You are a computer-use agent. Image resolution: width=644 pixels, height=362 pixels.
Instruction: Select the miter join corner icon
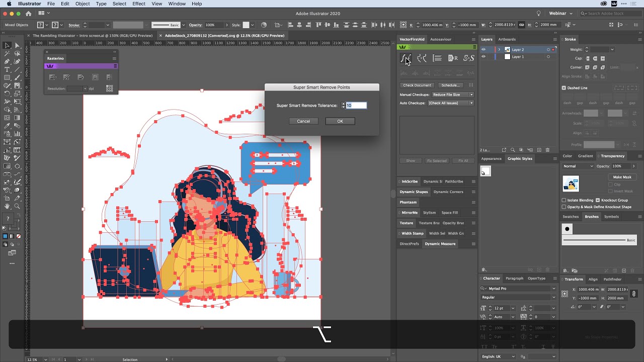587,67
